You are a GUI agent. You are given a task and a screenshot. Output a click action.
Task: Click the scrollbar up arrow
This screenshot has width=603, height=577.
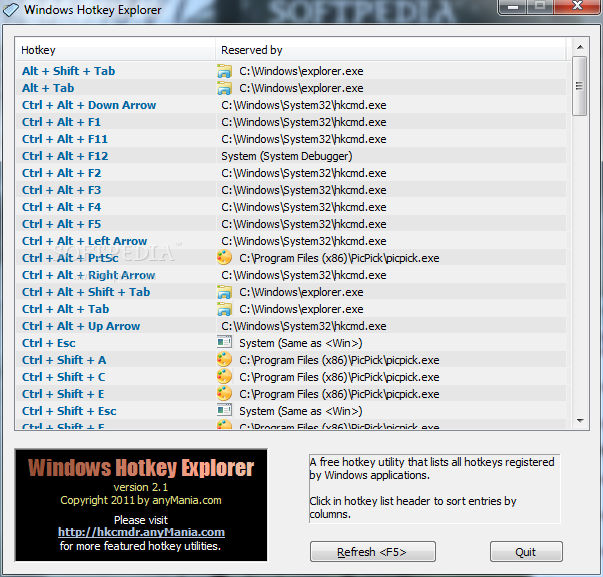[x=580, y=47]
